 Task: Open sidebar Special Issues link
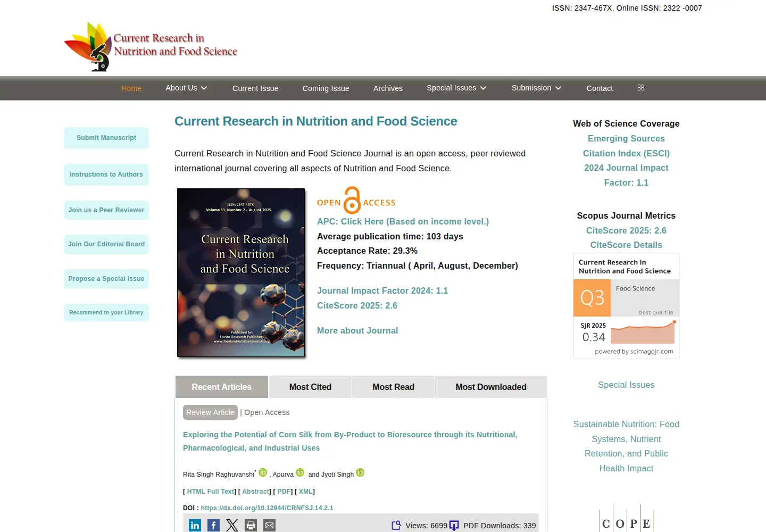coord(626,385)
